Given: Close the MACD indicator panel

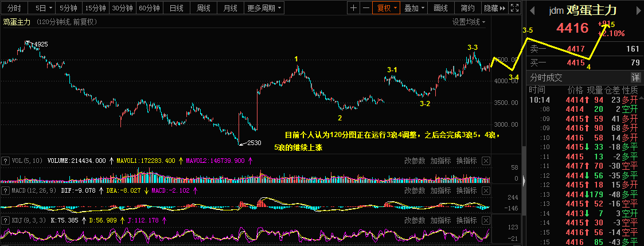Looking at the screenshot, I should coord(486,190).
